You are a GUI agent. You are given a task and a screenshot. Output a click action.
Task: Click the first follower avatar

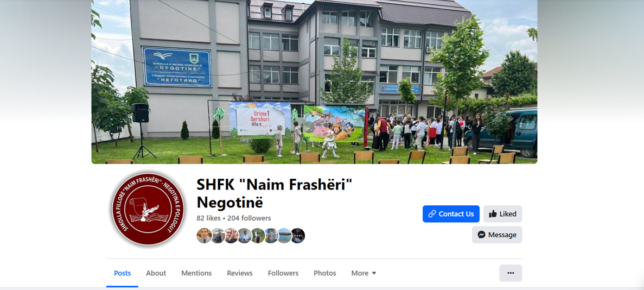click(204, 236)
